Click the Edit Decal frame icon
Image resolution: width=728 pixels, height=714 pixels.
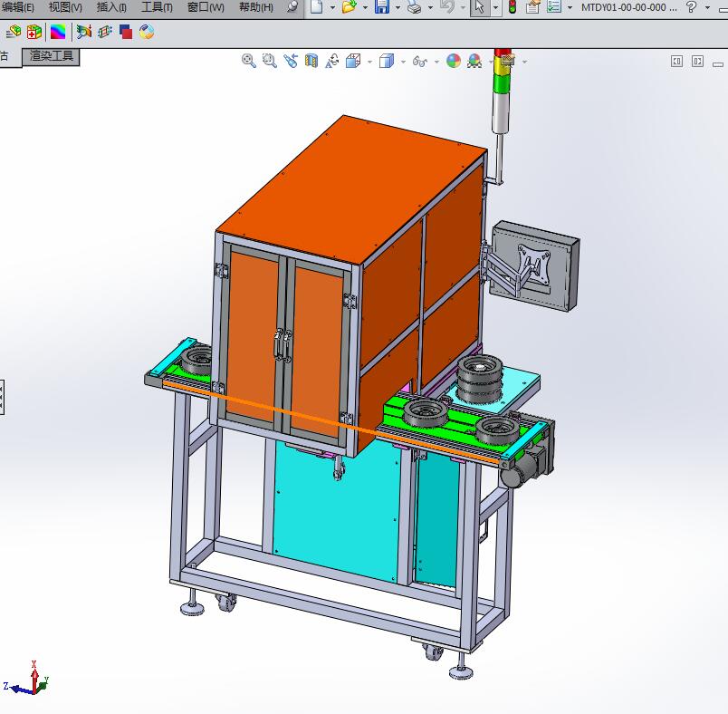(105, 32)
